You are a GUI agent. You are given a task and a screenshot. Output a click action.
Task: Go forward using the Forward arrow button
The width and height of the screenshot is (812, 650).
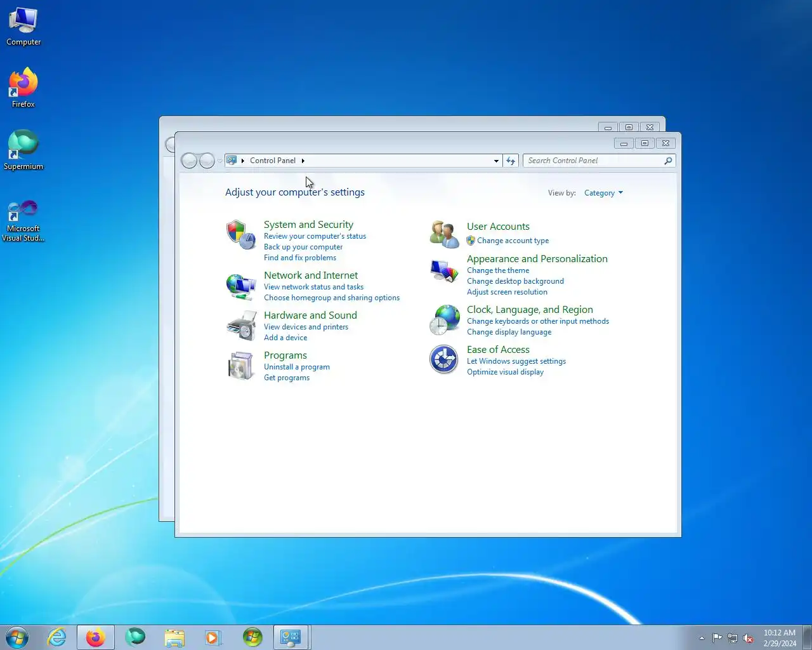[207, 161]
